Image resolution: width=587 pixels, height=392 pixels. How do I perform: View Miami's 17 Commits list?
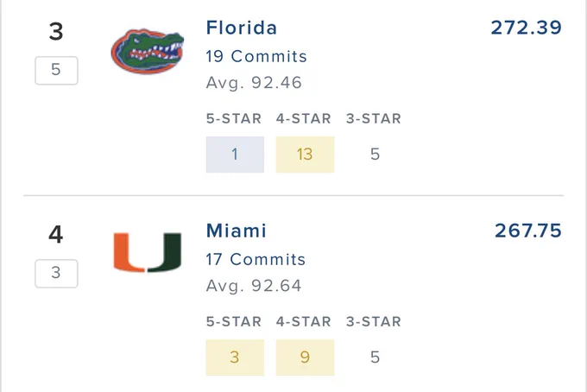[256, 259]
